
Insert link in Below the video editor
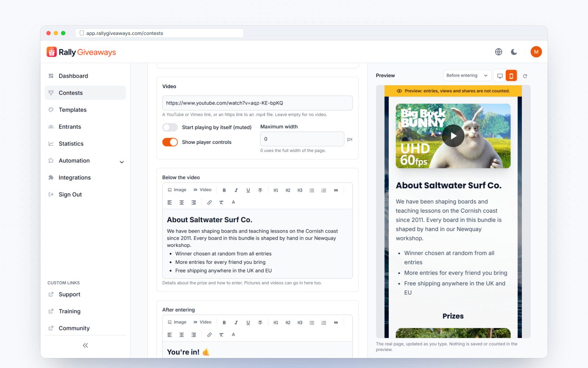tap(209, 202)
